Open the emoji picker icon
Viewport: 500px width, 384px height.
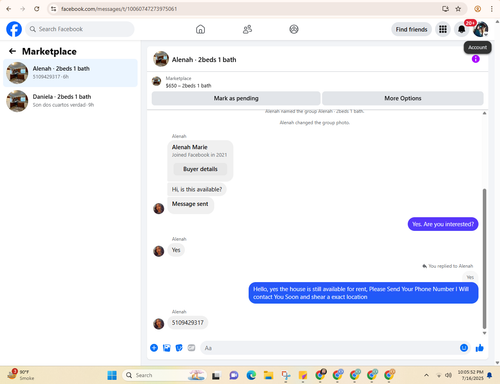tap(464, 348)
